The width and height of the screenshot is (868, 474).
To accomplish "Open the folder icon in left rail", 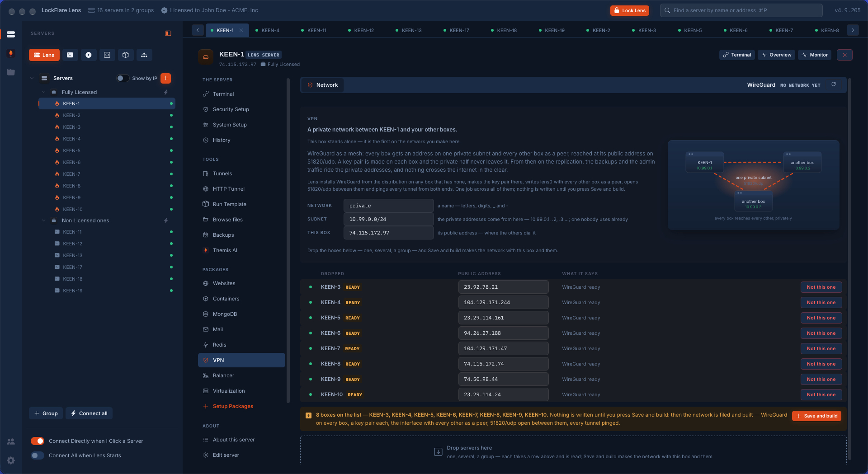I will pos(11,72).
